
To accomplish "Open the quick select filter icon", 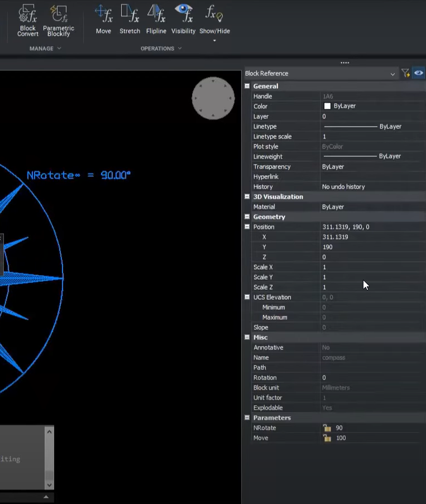I will 405,73.
